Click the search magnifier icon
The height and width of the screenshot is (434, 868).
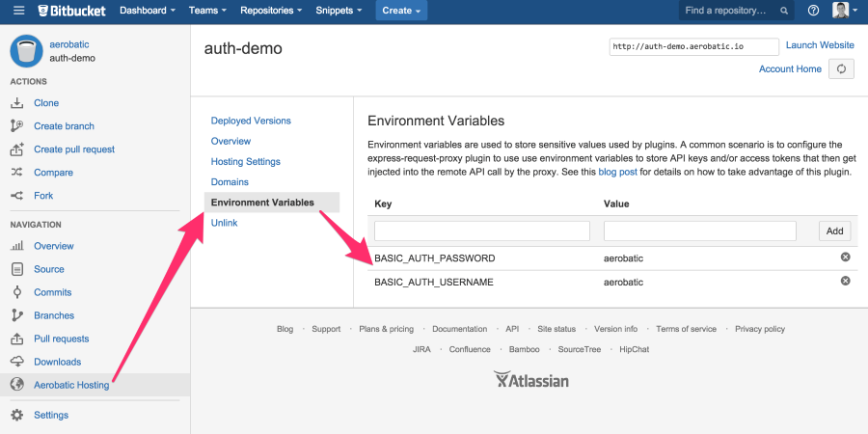point(783,11)
